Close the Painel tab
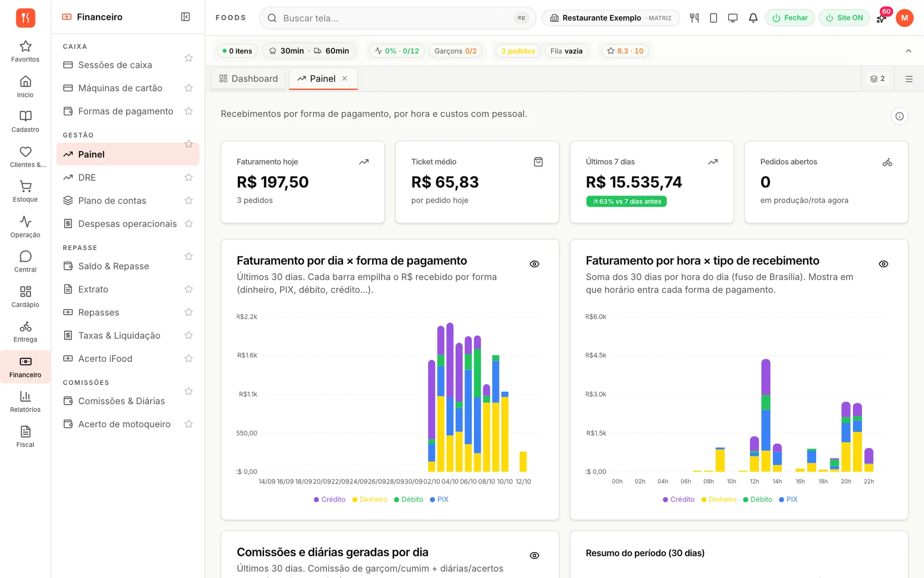 click(345, 79)
